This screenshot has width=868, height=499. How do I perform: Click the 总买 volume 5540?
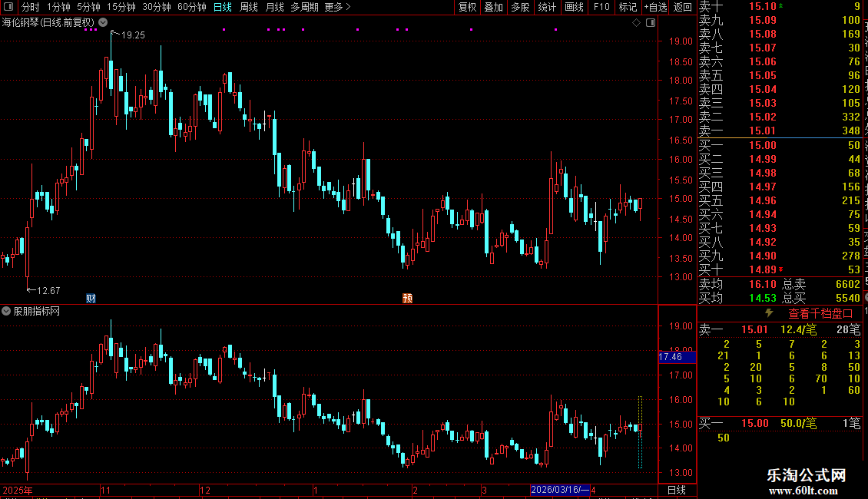point(847,298)
